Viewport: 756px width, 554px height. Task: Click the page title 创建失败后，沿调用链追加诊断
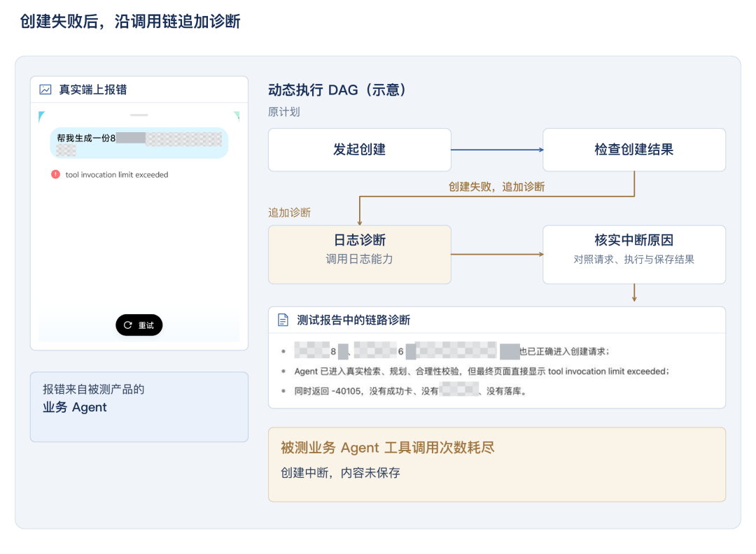tap(130, 22)
